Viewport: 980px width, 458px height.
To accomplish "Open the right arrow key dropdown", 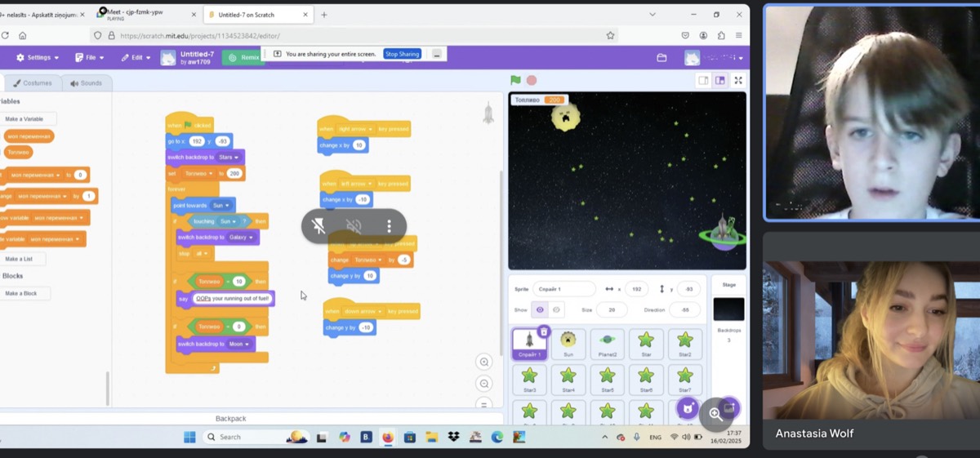I will pos(355,129).
